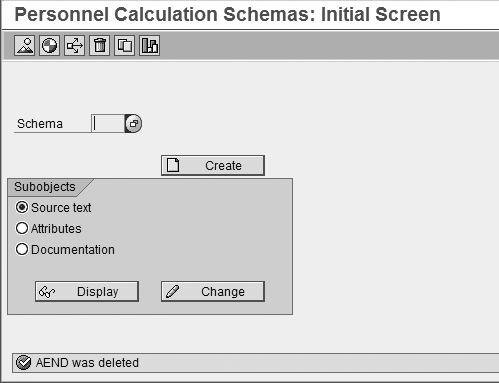Click the transport arrow toolbar icon
The height and width of the screenshot is (383, 499).
pyautogui.click(x=74, y=45)
